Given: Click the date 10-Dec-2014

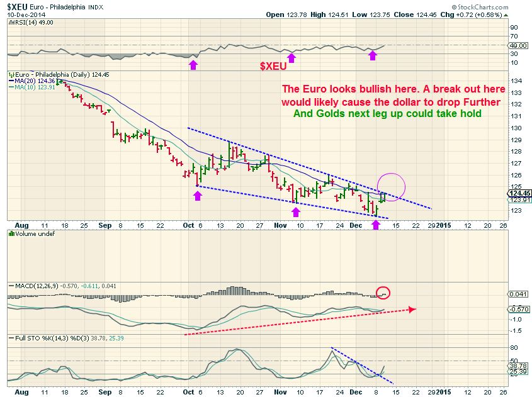Looking at the screenshot, I should 26,15.
